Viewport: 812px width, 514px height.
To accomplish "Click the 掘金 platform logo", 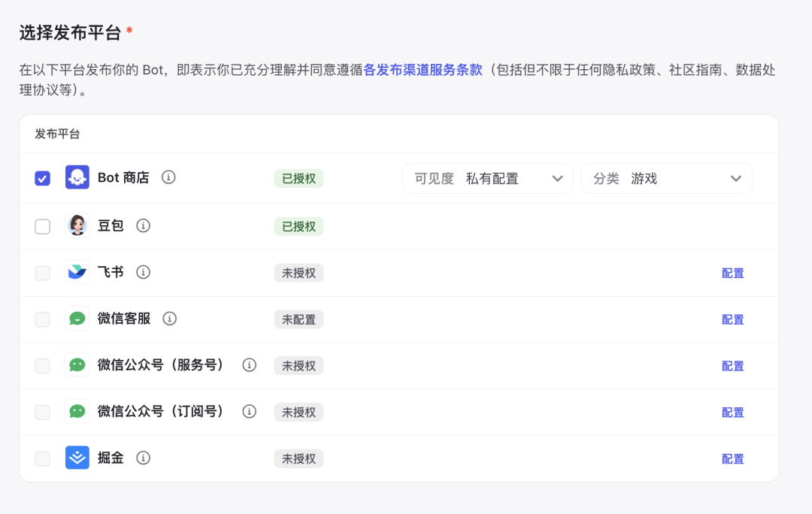I will (77, 458).
